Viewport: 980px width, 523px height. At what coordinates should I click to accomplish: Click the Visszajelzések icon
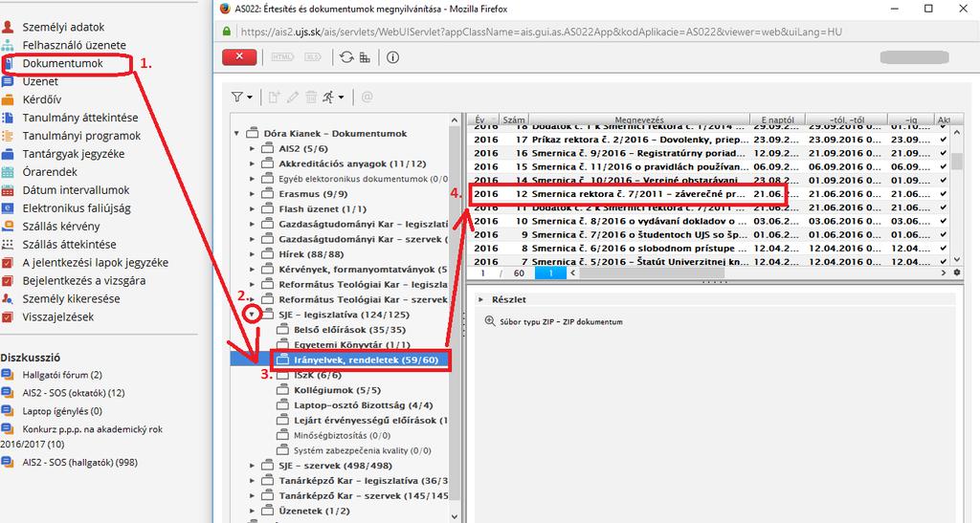(8, 316)
